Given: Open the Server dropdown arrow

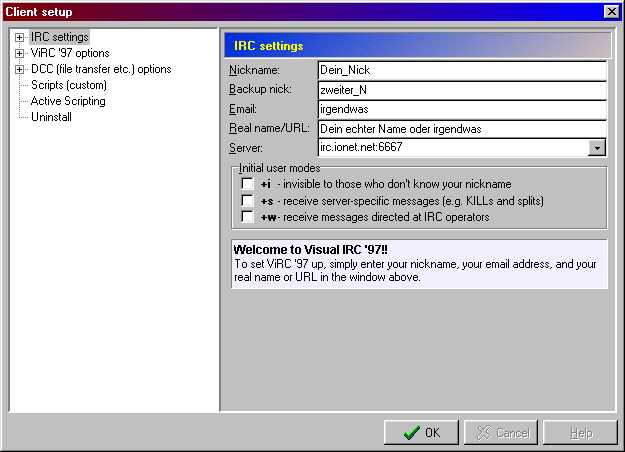Looking at the screenshot, I should click(x=597, y=147).
